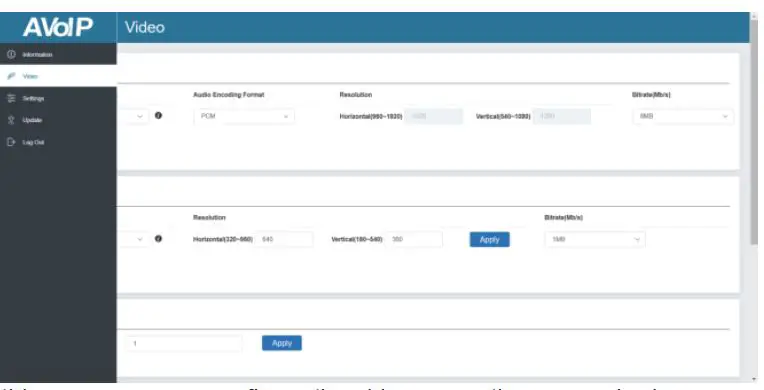Click the first section Resolution label

point(356,95)
